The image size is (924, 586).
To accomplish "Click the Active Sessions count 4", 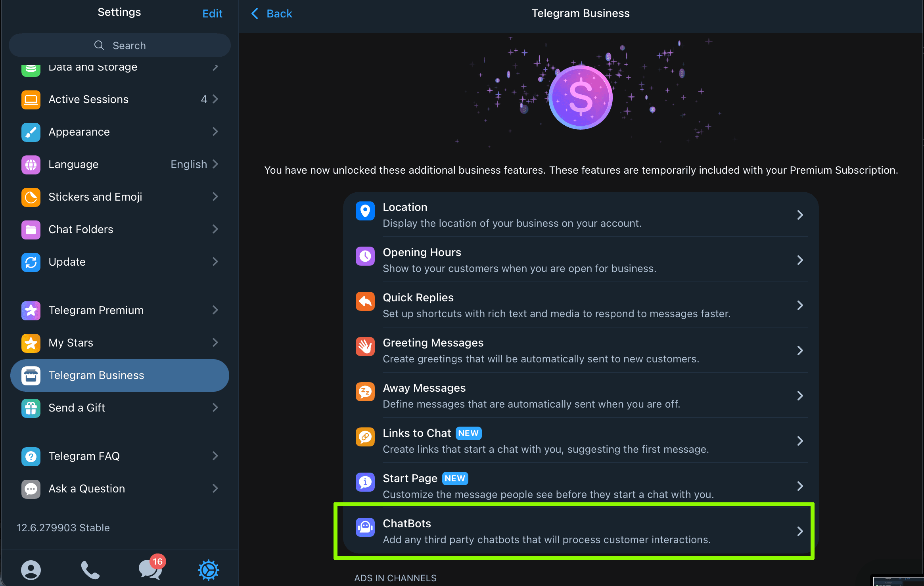I will pos(204,99).
